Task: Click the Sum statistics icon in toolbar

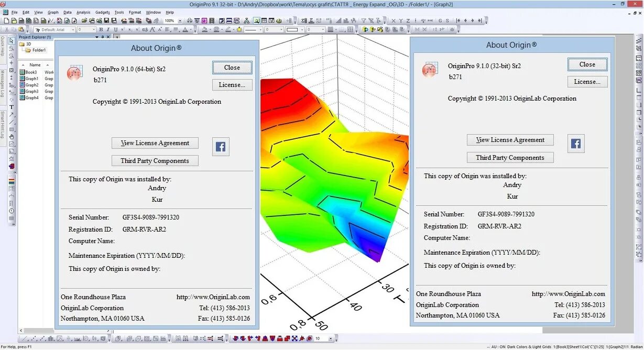Action: point(303,20)
